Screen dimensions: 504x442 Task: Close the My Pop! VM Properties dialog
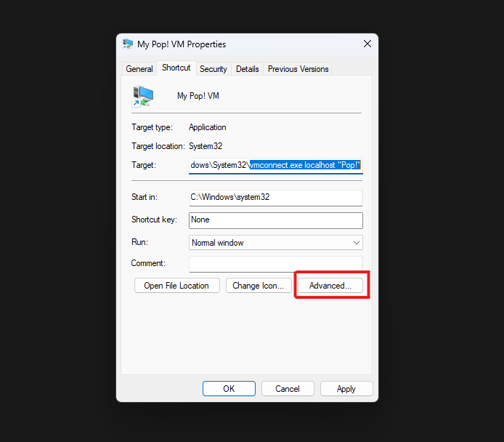[367, 44]
